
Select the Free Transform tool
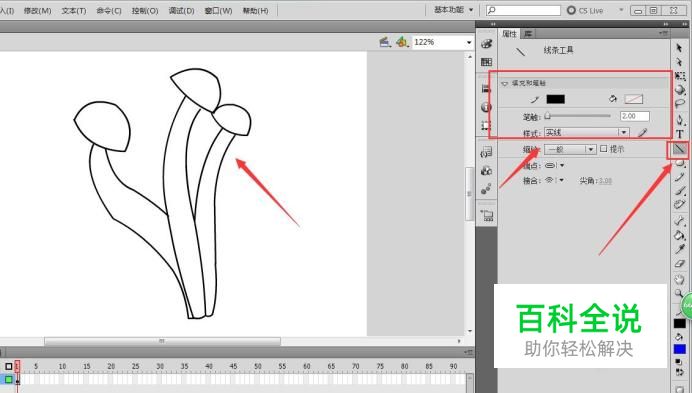click(680, 76)
